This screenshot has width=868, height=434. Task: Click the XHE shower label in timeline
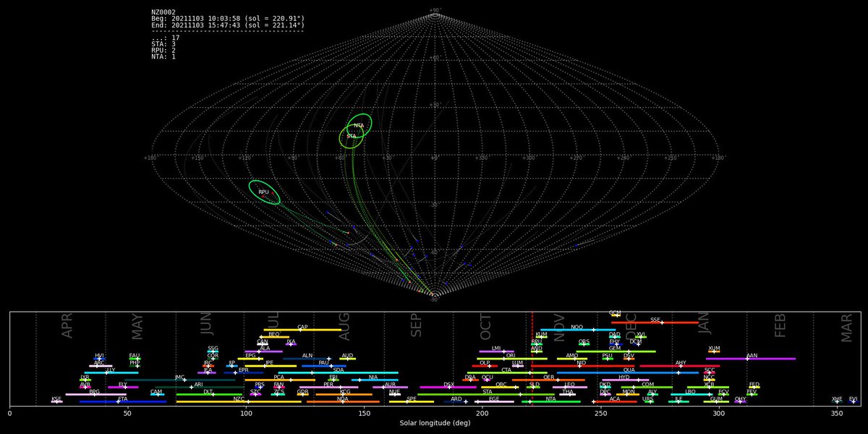(837, 399)
